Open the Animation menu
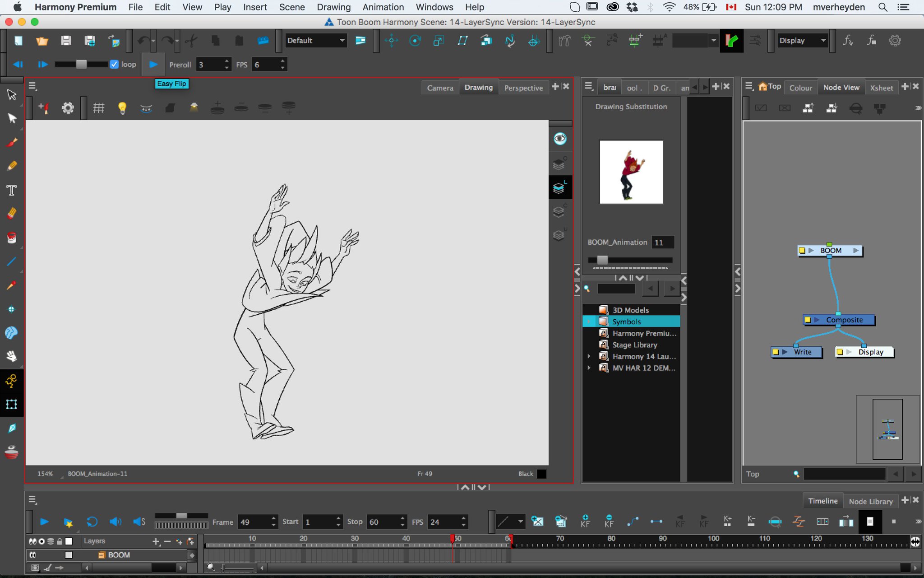 pos(383,7)
